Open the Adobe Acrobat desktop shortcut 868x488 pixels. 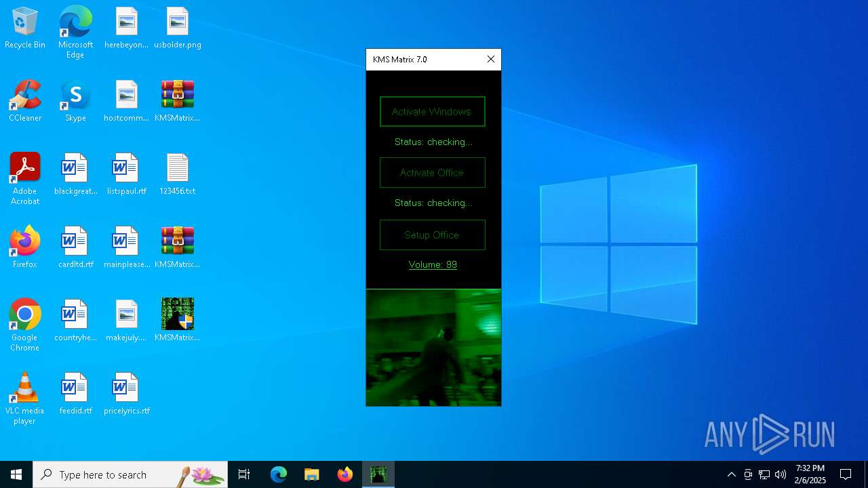25,179
